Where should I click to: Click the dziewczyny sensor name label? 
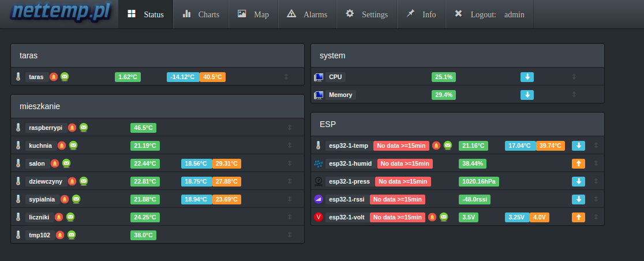pos(46,181)
